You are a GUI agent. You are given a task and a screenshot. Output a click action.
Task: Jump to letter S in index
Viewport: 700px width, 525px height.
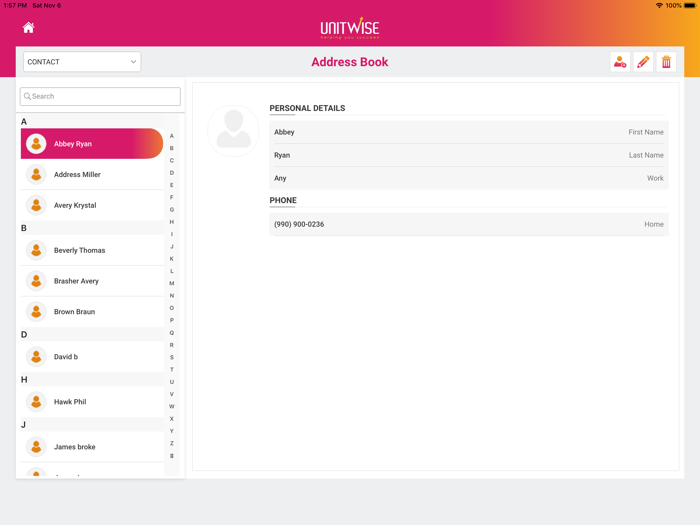click(171, 357)
